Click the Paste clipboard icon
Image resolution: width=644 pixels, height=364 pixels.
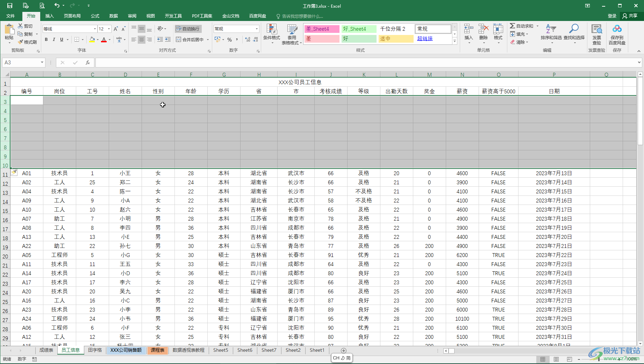click(9, 30)
